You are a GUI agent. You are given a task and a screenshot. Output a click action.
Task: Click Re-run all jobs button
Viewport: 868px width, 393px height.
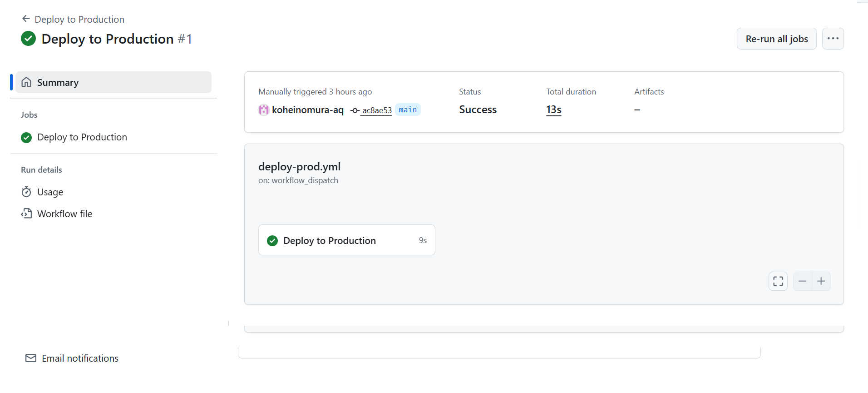coord(776,39)
